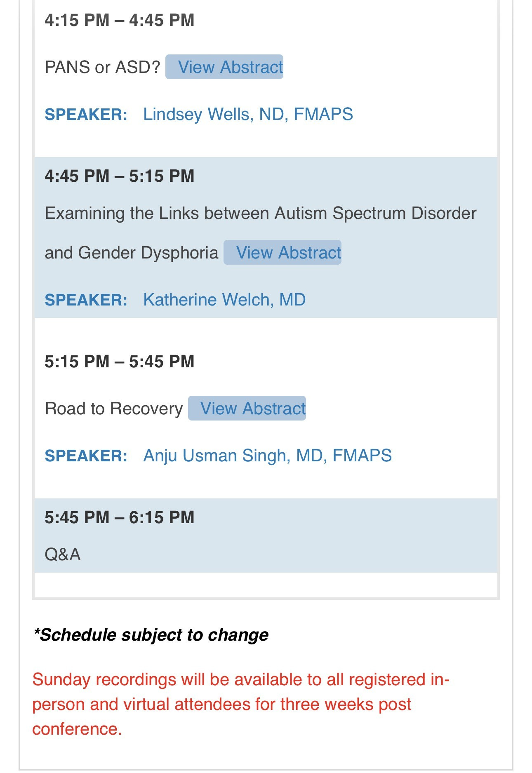Select the 4:45 PM – 5:15 PM time heading
The height and width of the screenshot is (773, 532).
coord(120,176)
